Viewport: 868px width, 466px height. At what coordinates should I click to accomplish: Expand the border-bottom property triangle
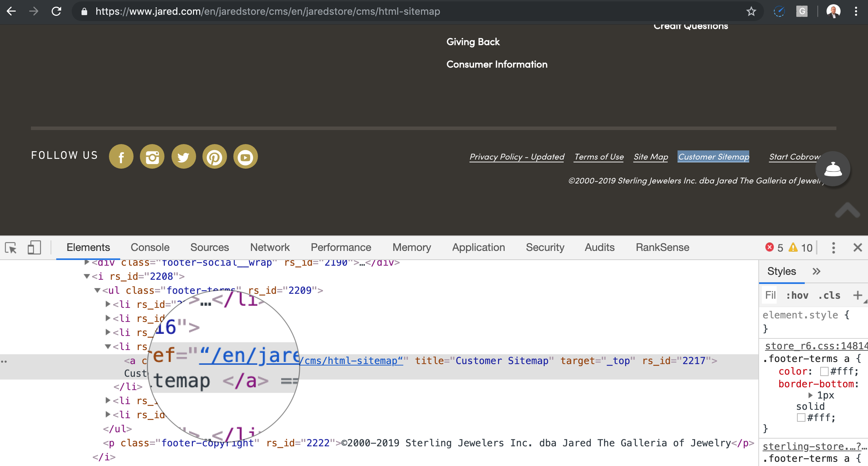pyautogui.click(x=810, y=395)
